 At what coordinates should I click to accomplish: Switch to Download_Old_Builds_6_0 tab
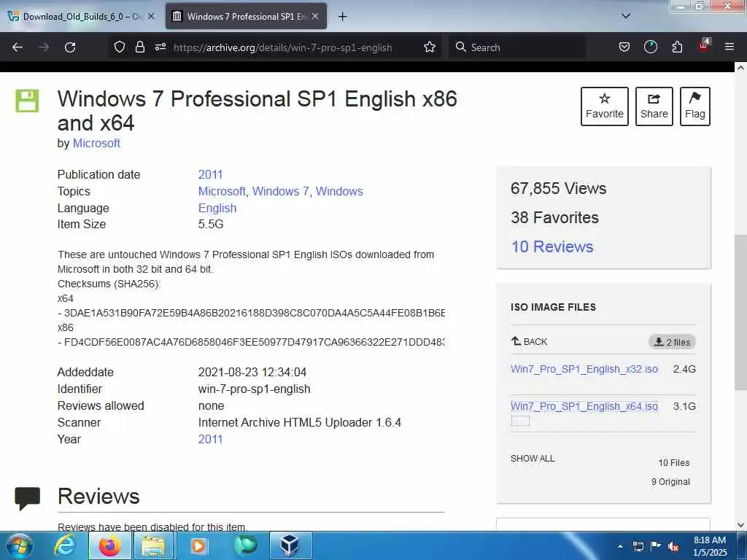coord(82,17)
